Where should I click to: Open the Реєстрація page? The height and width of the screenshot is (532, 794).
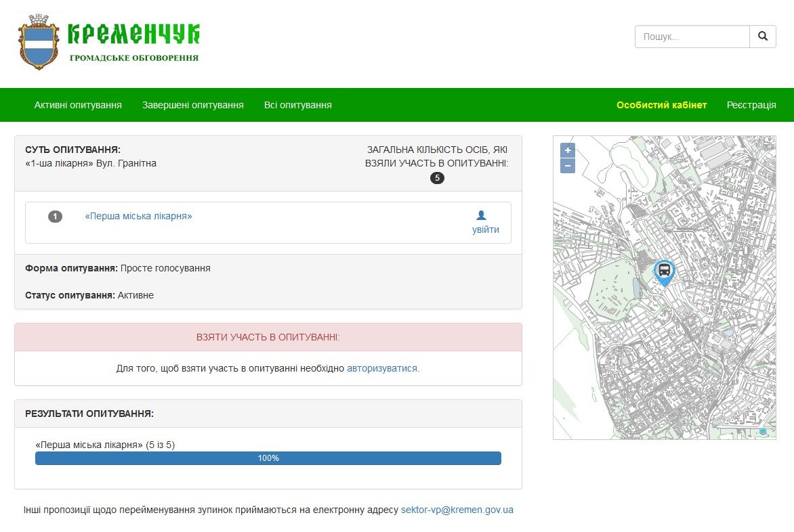tap(751, 105)
